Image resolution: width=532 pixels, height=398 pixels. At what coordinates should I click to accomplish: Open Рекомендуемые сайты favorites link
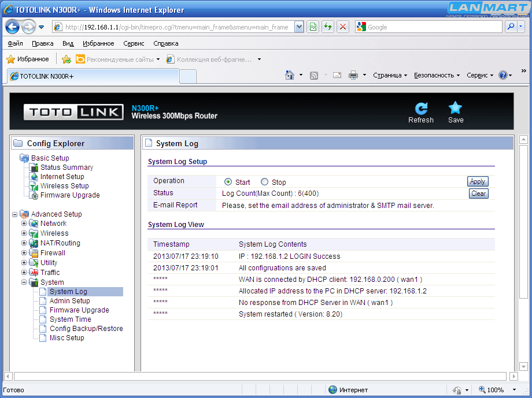pyautogui.click(x=118, y=59)
